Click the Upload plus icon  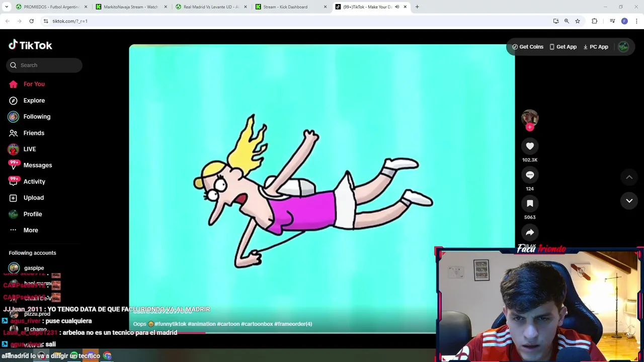pos(13,198)
